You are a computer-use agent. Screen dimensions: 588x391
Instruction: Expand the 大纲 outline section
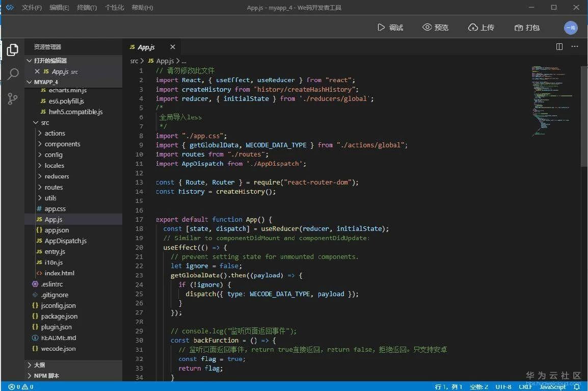(x=29, y=364)
